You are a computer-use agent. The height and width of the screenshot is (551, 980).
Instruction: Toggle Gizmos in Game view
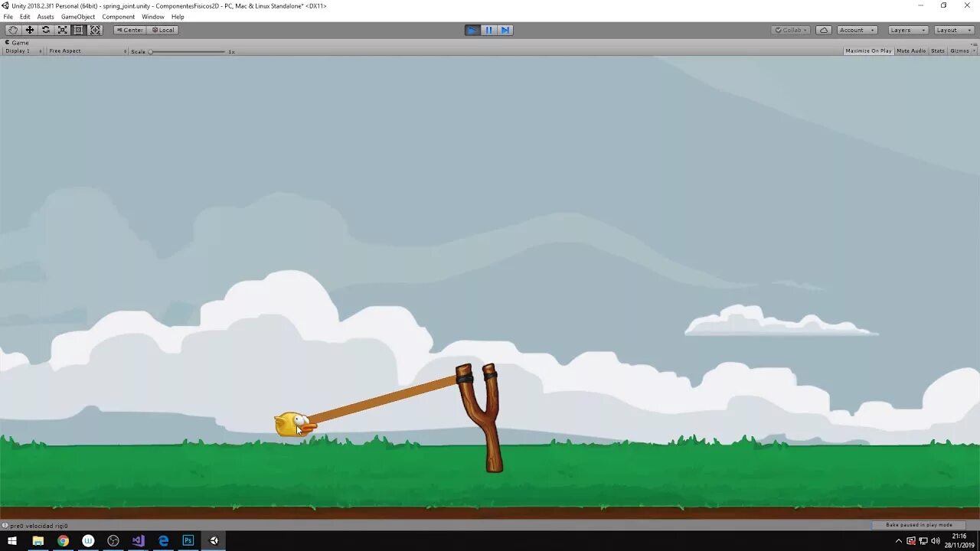coord(959,51)
